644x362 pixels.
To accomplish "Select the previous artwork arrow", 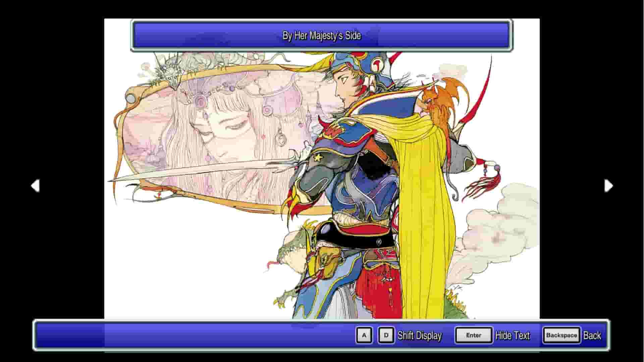I will click(36, 186).
